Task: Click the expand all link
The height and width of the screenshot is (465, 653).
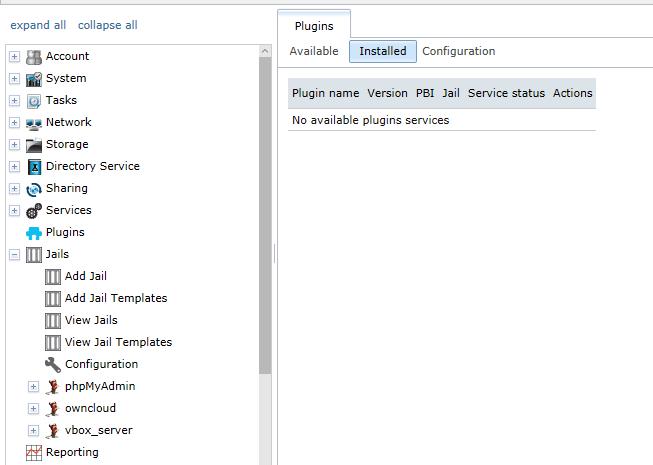Action: pos(38,25)
